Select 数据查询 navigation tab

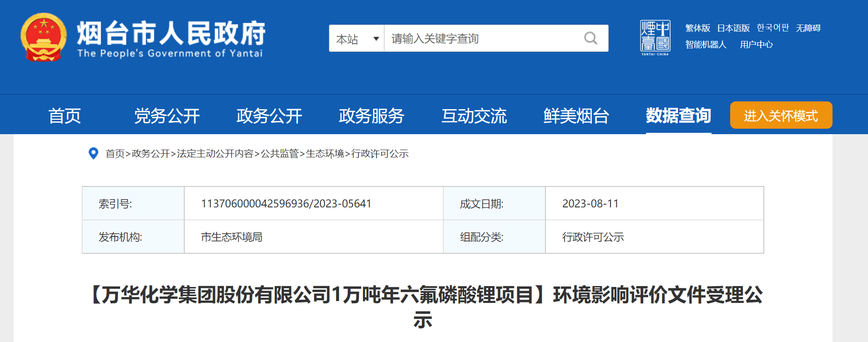(678, 116)
